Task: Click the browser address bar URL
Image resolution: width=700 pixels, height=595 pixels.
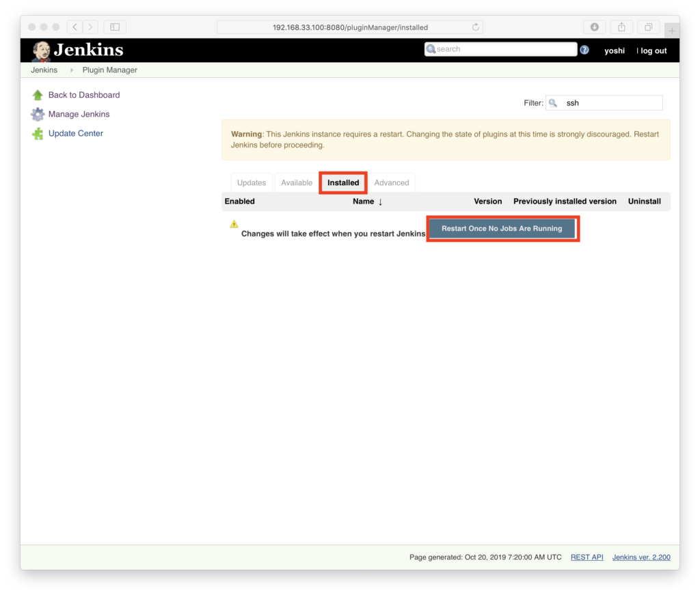Action: pos(350,27)
